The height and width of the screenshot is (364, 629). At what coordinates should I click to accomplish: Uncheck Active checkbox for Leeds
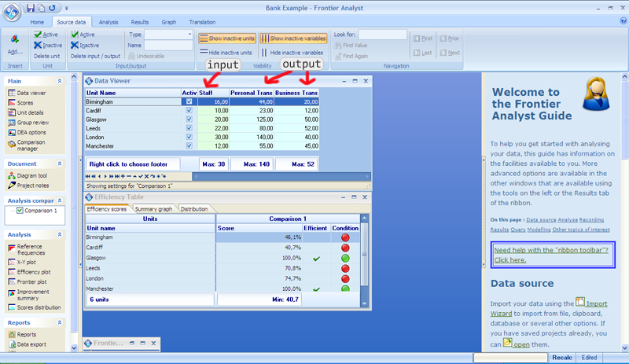click(189, 128)
